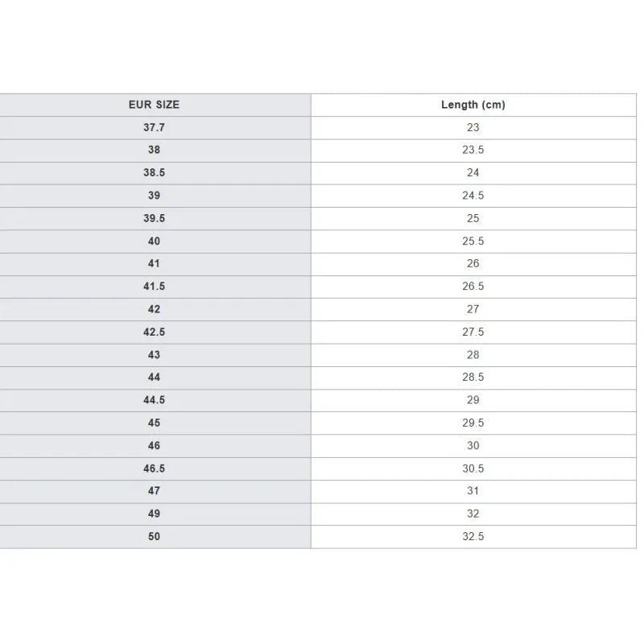
Task: Select the length value 27.5
Action: pos(473,332)
